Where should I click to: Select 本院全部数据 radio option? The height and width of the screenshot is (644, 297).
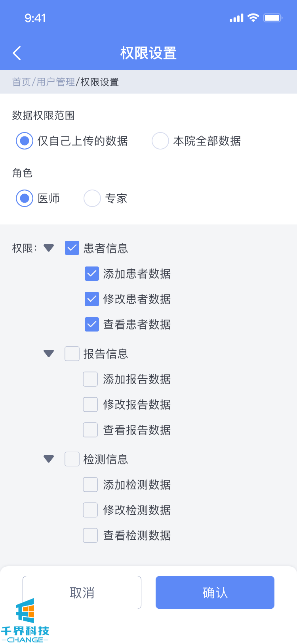tap(160, 141)
